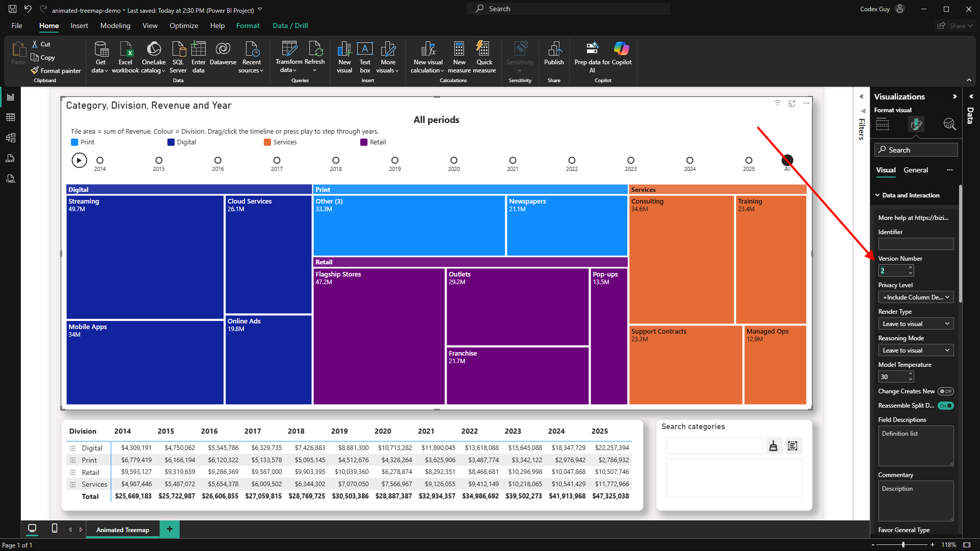Expand Print row in matrix

click(72, 460)
